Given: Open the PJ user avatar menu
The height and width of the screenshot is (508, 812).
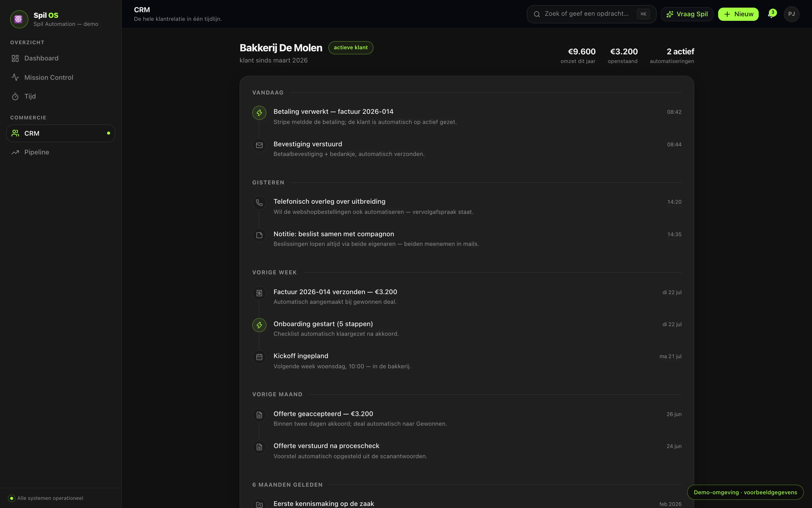Looking at the screenshot, I should 791,14.
